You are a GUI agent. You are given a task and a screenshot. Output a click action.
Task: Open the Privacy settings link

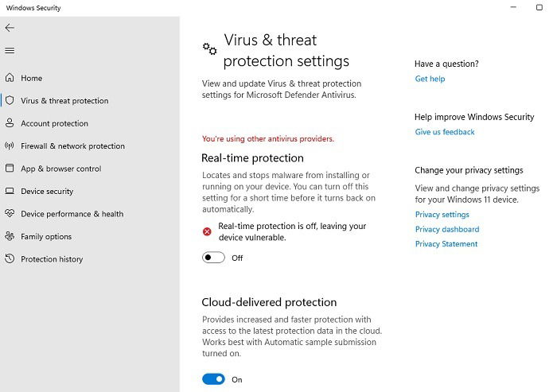pyautogui.click(x=442, y=215)
